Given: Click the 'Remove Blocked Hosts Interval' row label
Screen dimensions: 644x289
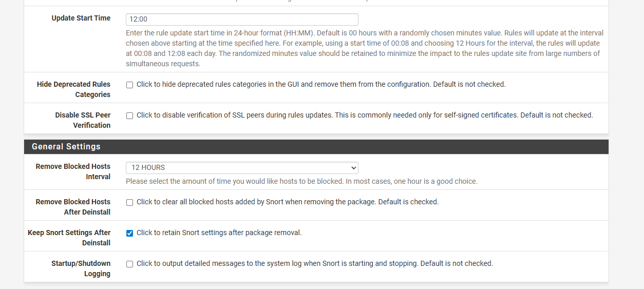Looking at the screenshot, I should (73, 171).
